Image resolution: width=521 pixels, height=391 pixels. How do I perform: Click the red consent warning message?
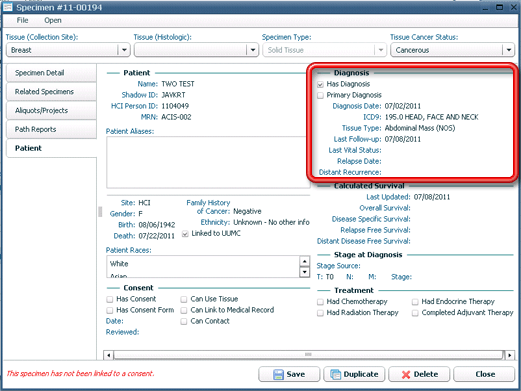(x=80, y=373)
